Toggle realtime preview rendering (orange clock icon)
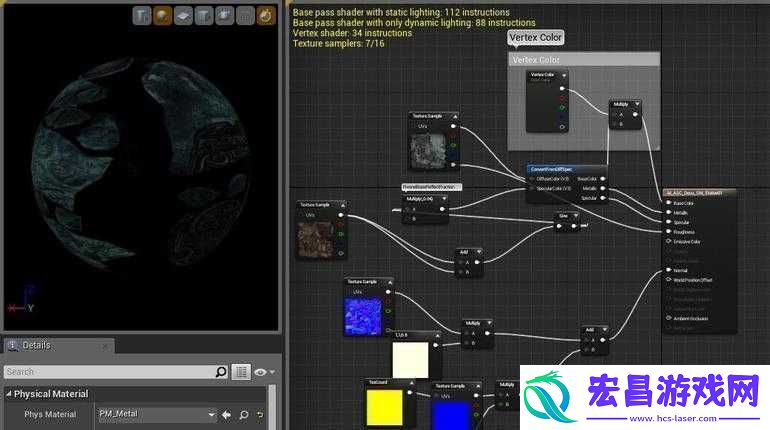Screen dimensions: 770x430 [x=265, y=16]
